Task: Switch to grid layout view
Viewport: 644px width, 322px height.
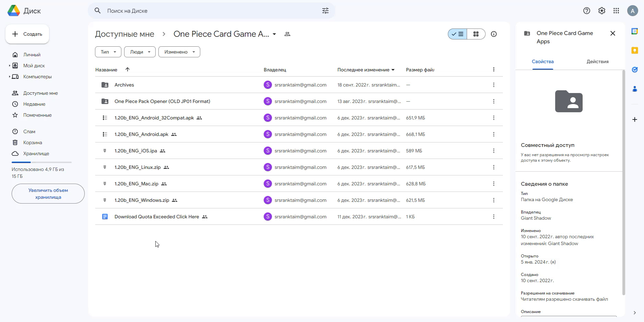Action: click(476, 34)
